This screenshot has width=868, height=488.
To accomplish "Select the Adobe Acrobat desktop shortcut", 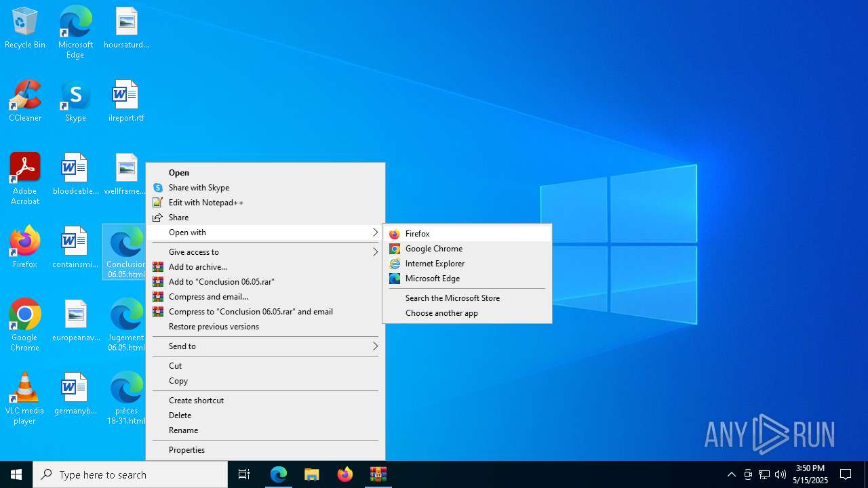I will (25, 179).
